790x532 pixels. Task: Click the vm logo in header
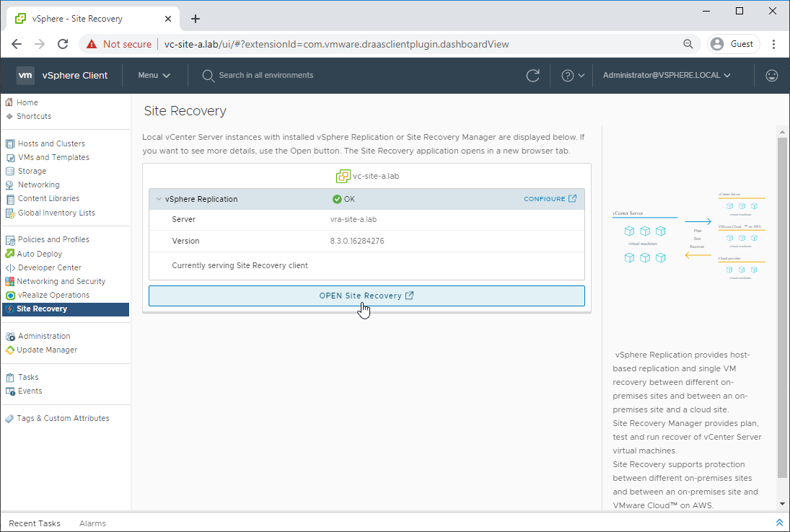point(25,76)
